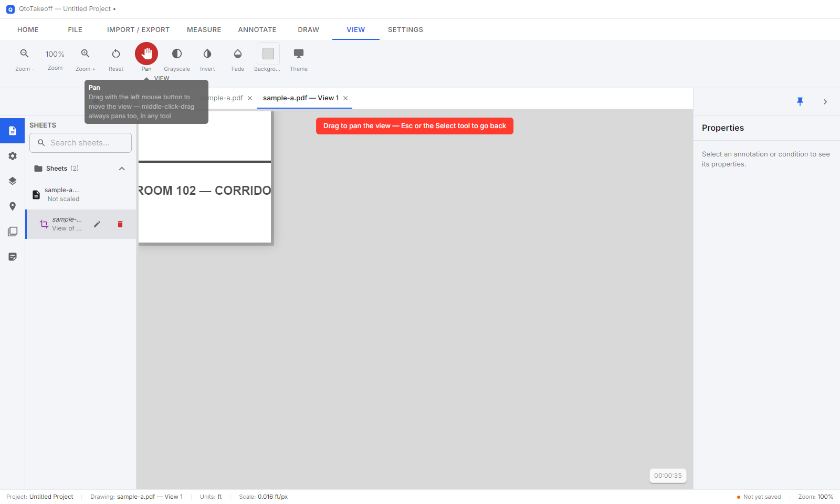Close the sample-a.pdf — View 1 tab
The width and height of the screenshot is (840, 504).
pyautogui.click(x=345, y=98)
